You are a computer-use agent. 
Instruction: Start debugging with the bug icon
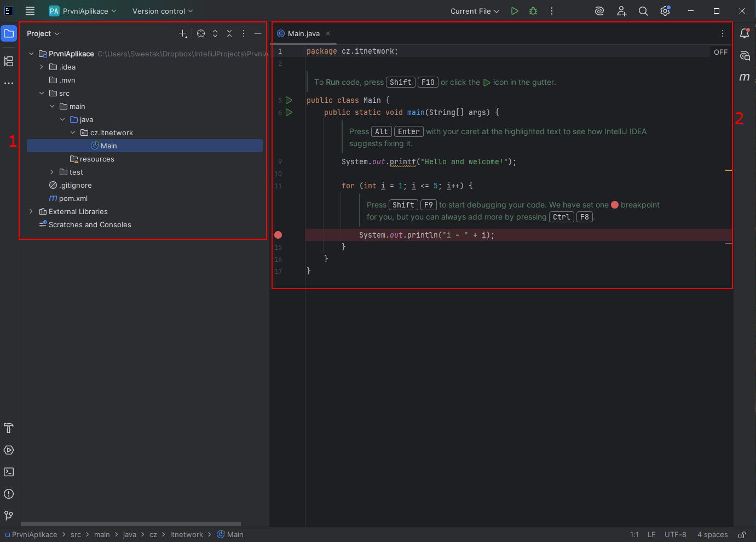533,11
